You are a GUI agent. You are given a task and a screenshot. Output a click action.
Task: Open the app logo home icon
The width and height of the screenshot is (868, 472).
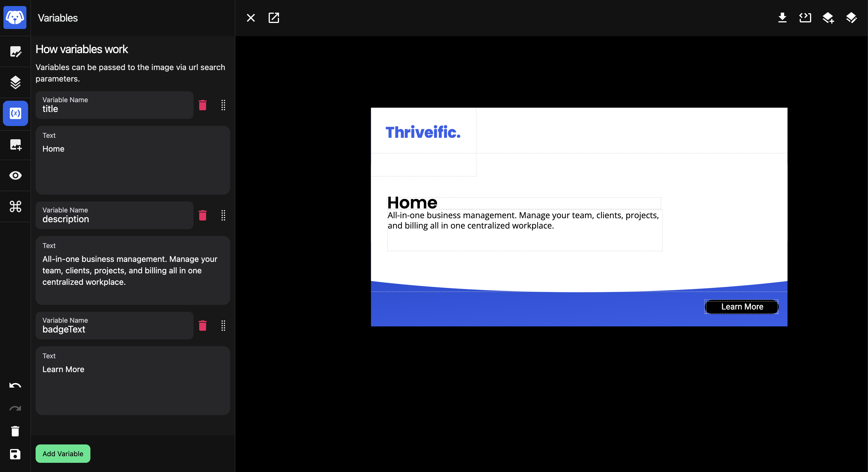click(15, 18)
